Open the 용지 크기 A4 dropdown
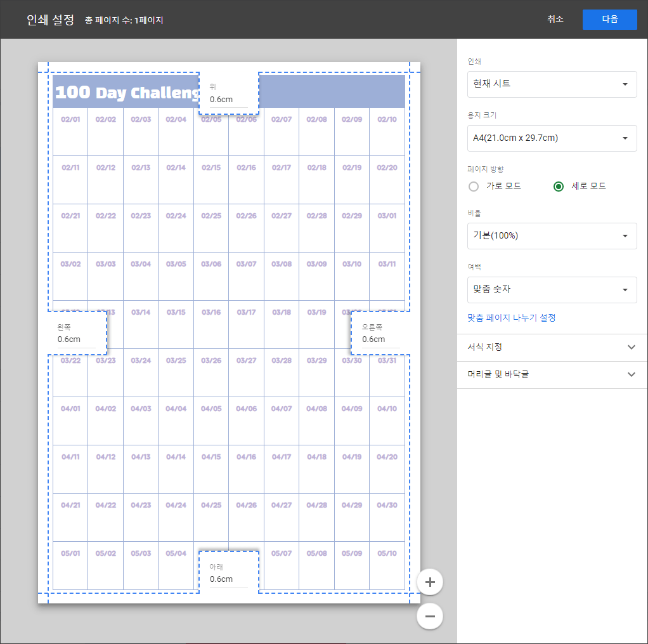648x644 pixels. point(552,138)
